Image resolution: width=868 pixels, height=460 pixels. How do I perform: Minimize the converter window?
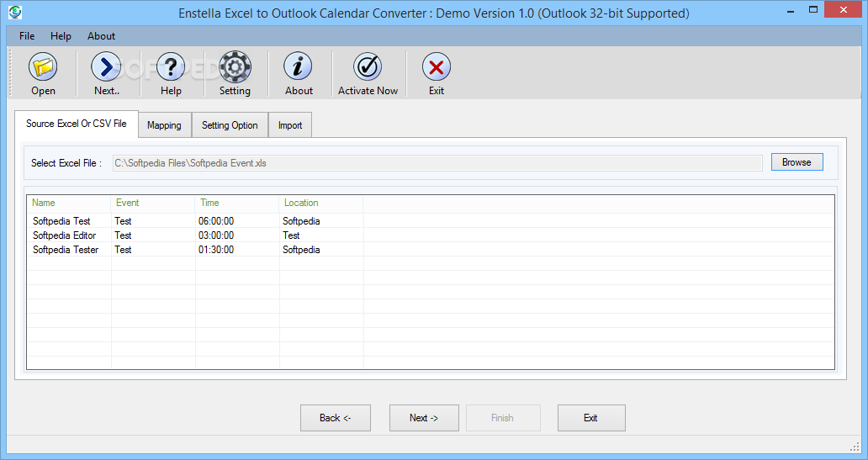[x=791, y=11]
